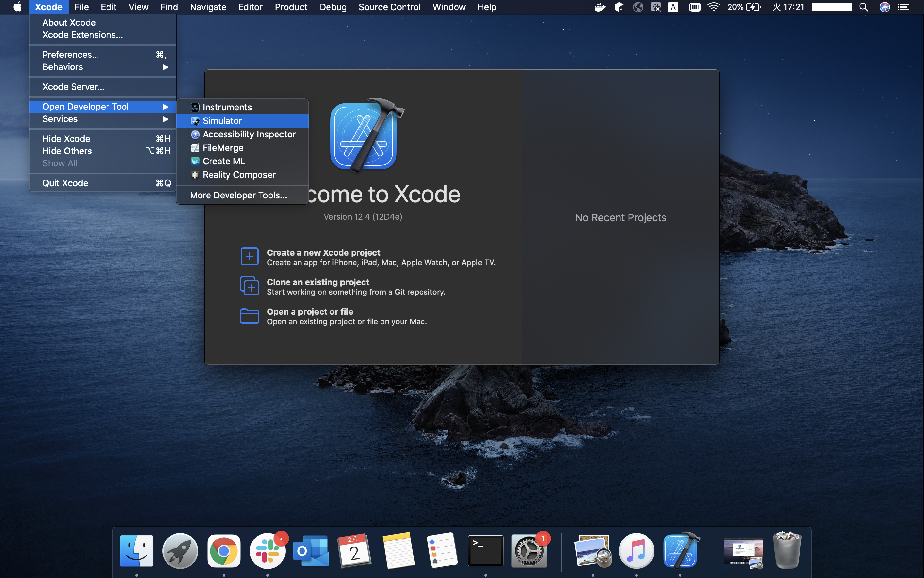924x578 pixels.
Task: Click Clone an existing project
Action: coord(318,282)
